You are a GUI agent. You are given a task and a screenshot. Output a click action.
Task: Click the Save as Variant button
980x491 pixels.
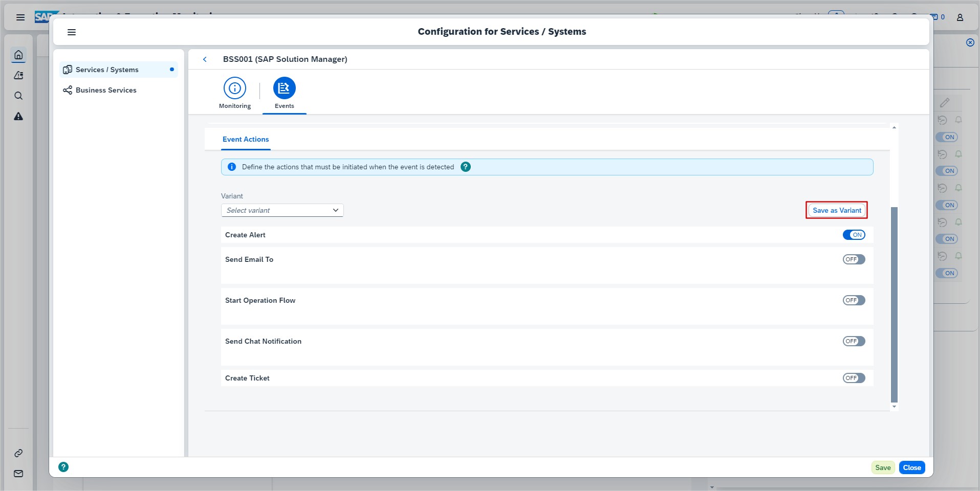[836, 210]
